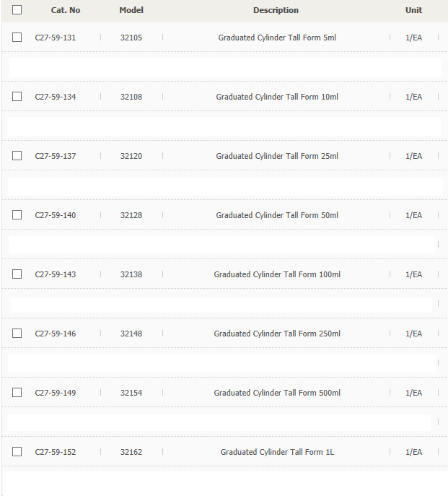Check the C27-59-140 row checkbox

[17, 214]
